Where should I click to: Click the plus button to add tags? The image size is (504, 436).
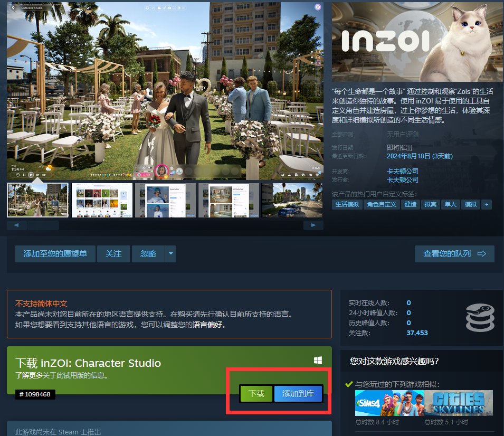click(x=487, y=204)
